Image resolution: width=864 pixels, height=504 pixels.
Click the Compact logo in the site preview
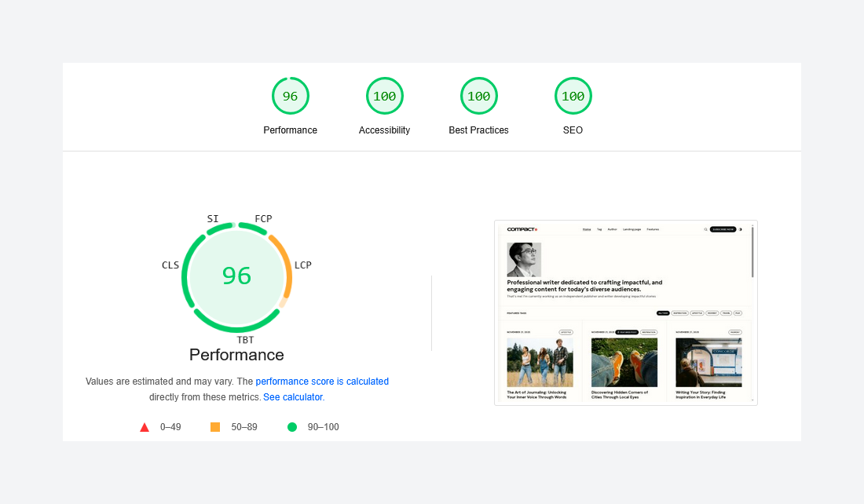point(522,229)
